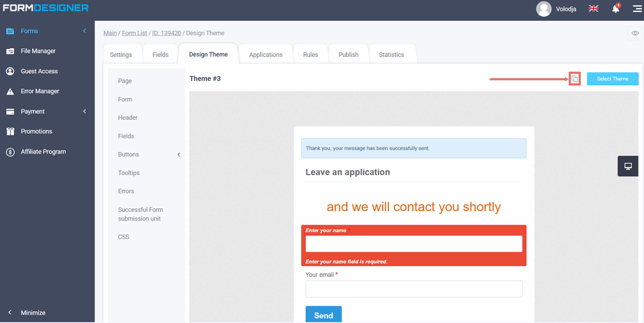This screenshot has height=323, width=644.
Task: Expand the Buttons section chevron
Action: pos(178,155)
